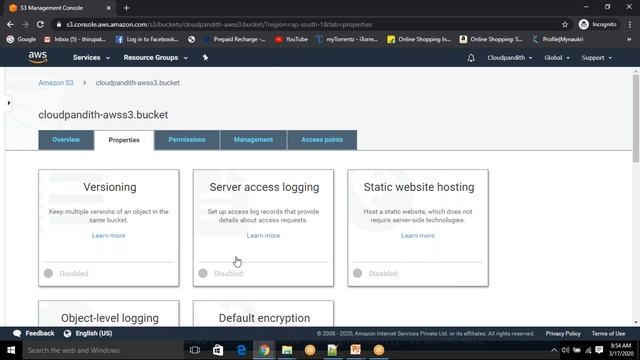Viewport: 640px width, 360px height.
Task: Open the Static website hosting card
Action: (418, 228)
